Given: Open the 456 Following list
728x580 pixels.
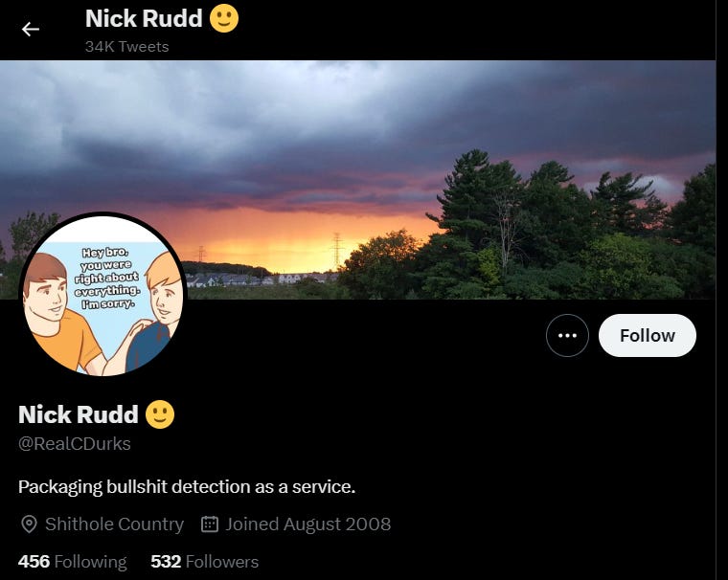Looking at the screenshot, I should 73,562.
